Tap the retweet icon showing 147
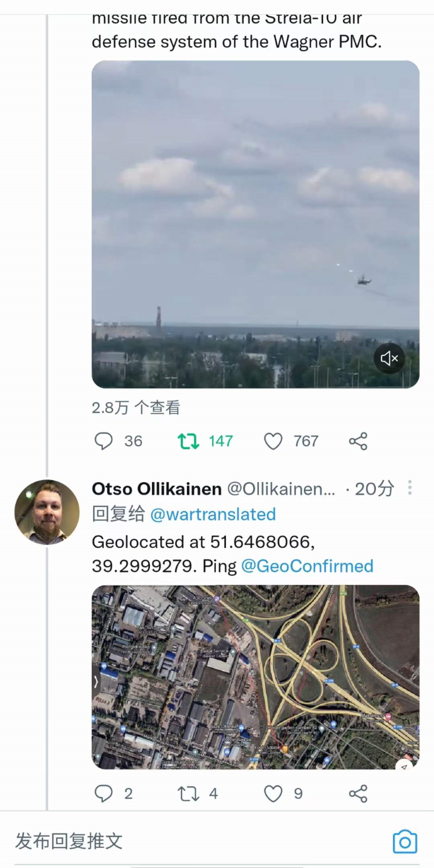 click(x=190, y=441)
